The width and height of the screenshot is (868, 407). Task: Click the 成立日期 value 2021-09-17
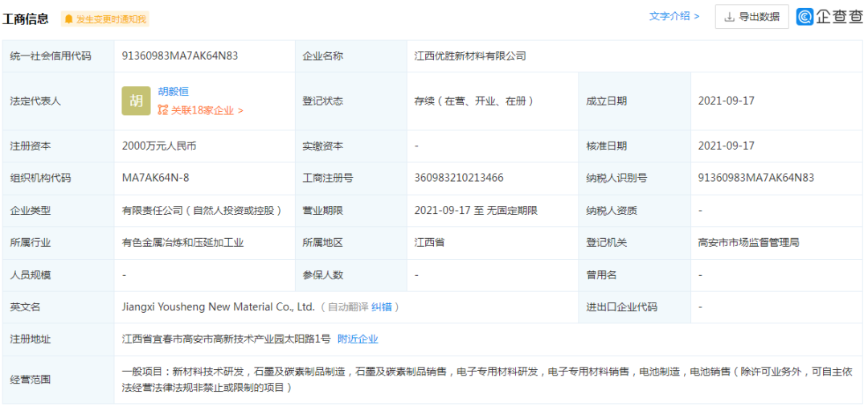727,101
